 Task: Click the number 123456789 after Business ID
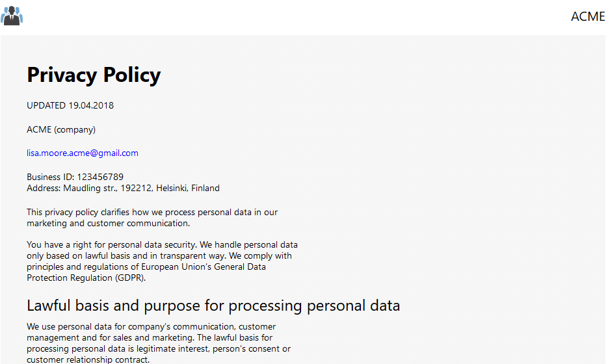pyautogui.click(x=100, y=177)
